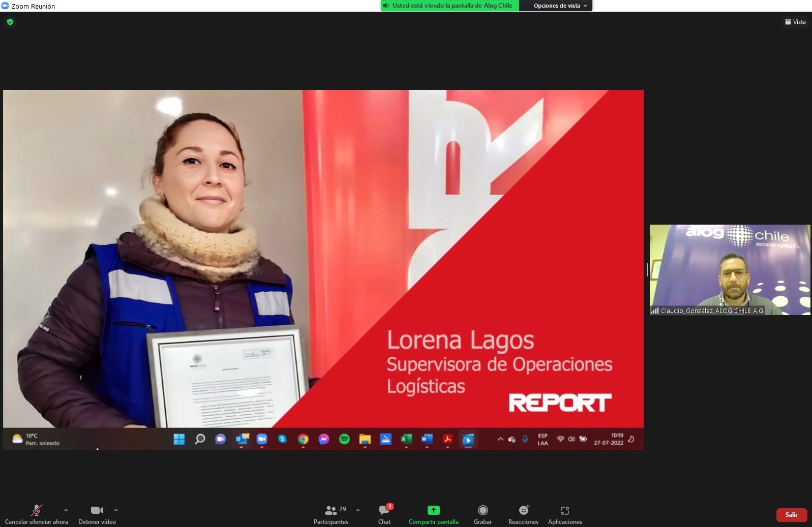The width and height of the screenshot is (812, 527).
Task: Click shared screen Teams chat icon
Action: (220, 439)
